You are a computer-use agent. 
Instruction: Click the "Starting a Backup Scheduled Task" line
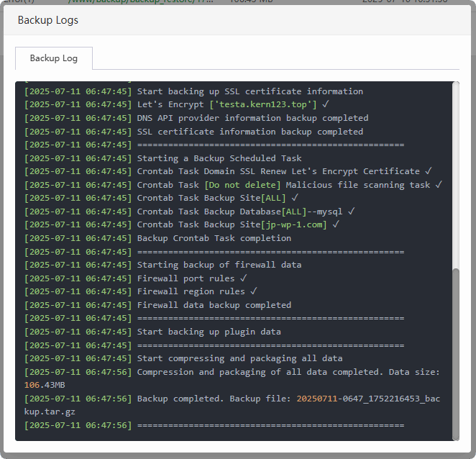pyautogui.click(x=219, y=158)
